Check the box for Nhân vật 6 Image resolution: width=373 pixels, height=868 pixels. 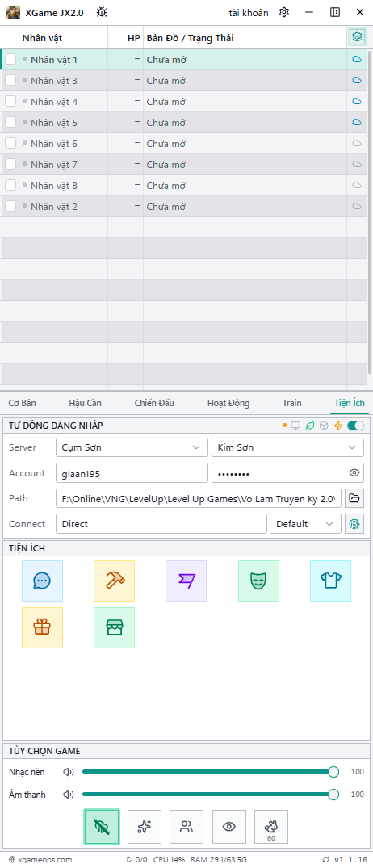click(x=10, y=144)
